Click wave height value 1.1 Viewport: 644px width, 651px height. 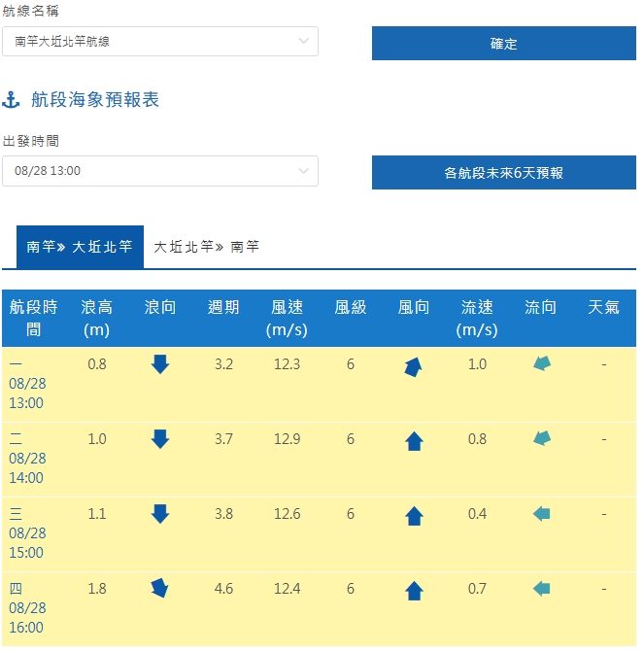pyautogui.click(x=97, y=514)
